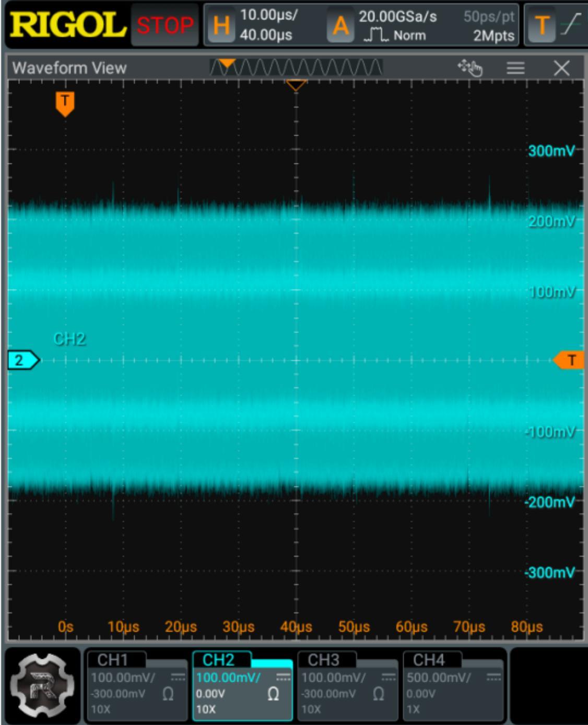Click the trigger level T marker on right edge
Image resolution: width=588 pixels, height=725 pixels.
pos(569,360)
